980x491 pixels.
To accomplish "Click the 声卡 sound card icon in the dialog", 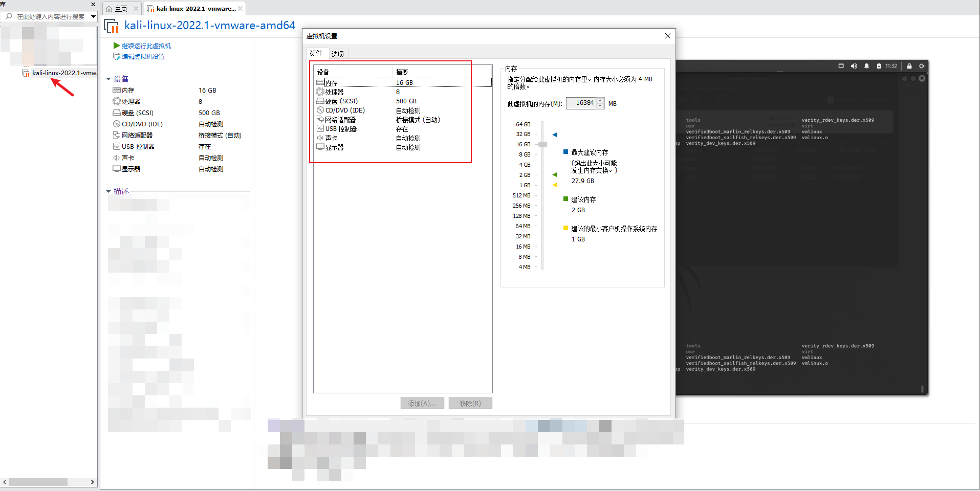I will (320, 138).
